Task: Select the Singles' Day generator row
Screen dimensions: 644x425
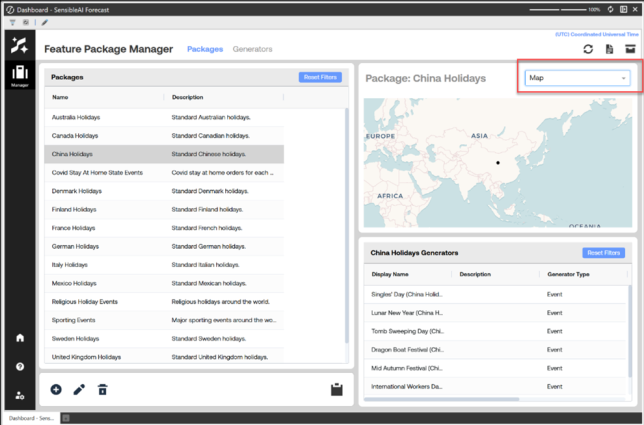Action: click(x=496, y=294)
